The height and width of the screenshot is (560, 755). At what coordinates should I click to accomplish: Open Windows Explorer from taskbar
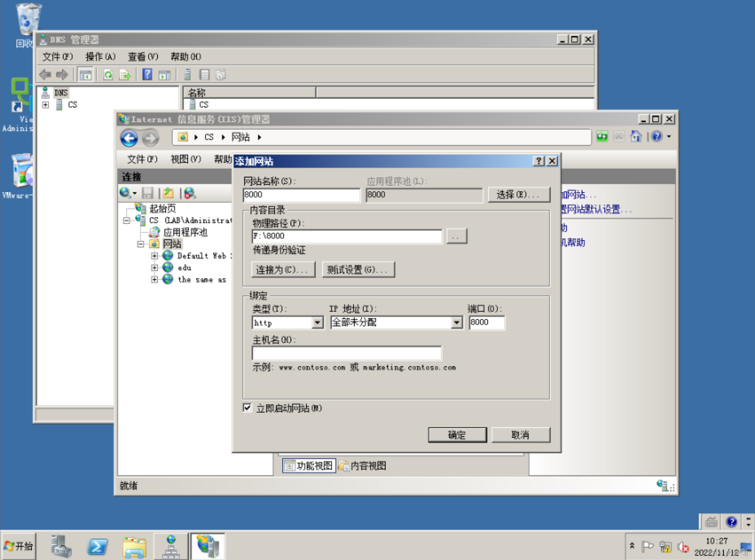(134, 547)
